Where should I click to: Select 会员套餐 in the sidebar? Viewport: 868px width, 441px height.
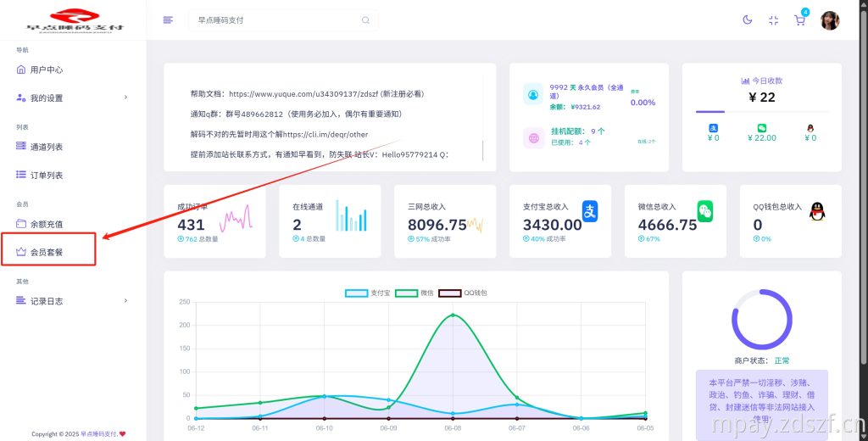point(46,252)
